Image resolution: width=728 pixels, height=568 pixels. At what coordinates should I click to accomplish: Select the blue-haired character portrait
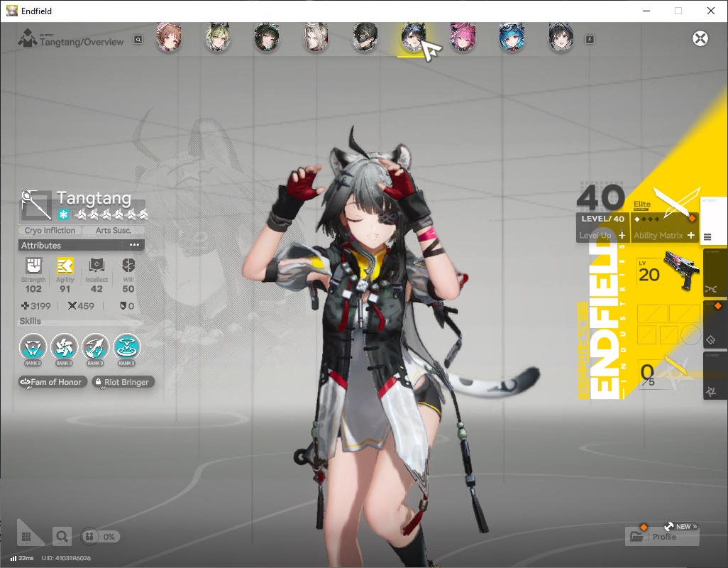[x=512, y=37]
